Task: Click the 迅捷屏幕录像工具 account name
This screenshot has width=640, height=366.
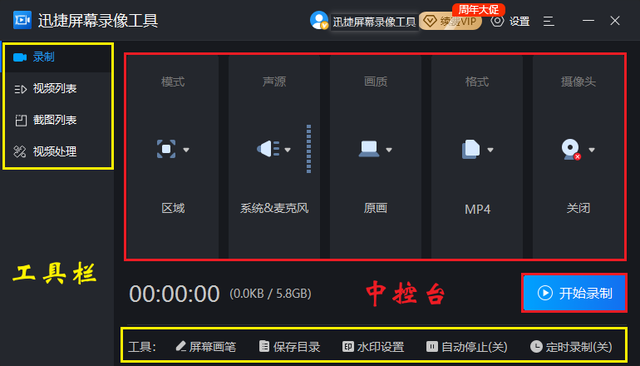Action: coord(374,22)
